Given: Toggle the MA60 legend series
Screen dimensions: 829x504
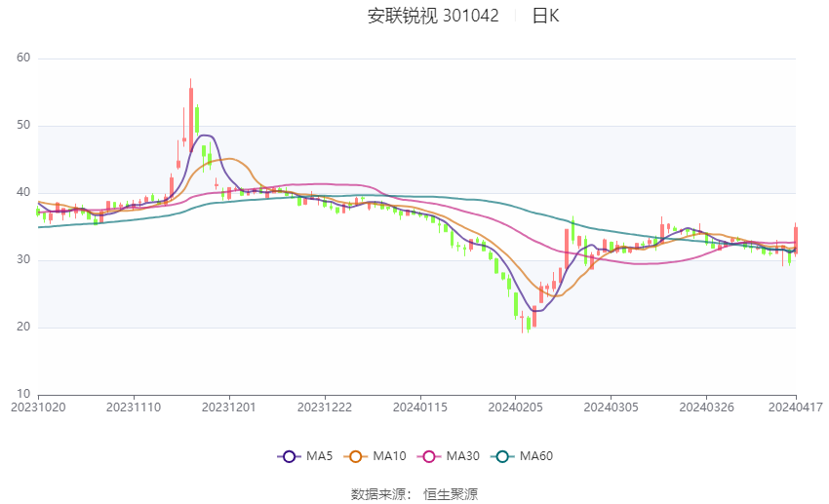Looking at the screenshot, I should (522, 456).
